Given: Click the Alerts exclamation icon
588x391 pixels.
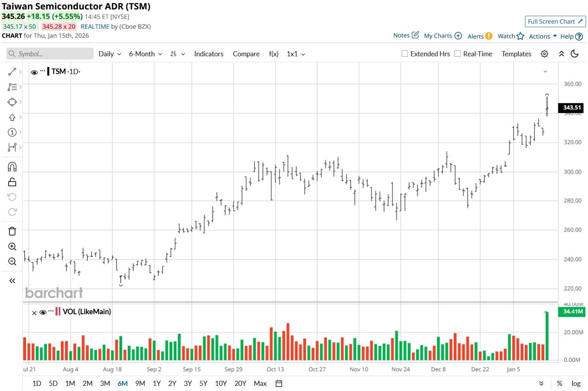Looking at the screenshot, I should (x=489, y=36).
